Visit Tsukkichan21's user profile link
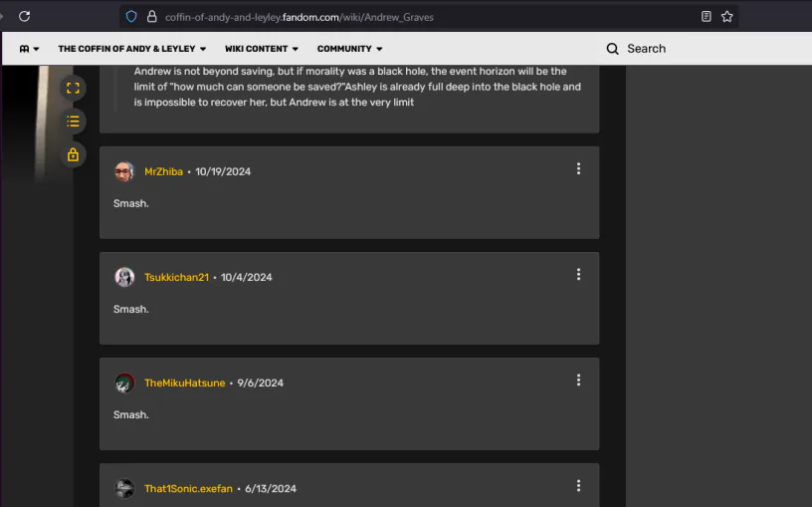The height and width of the screenshot is (507, 812). click(176, 277)
